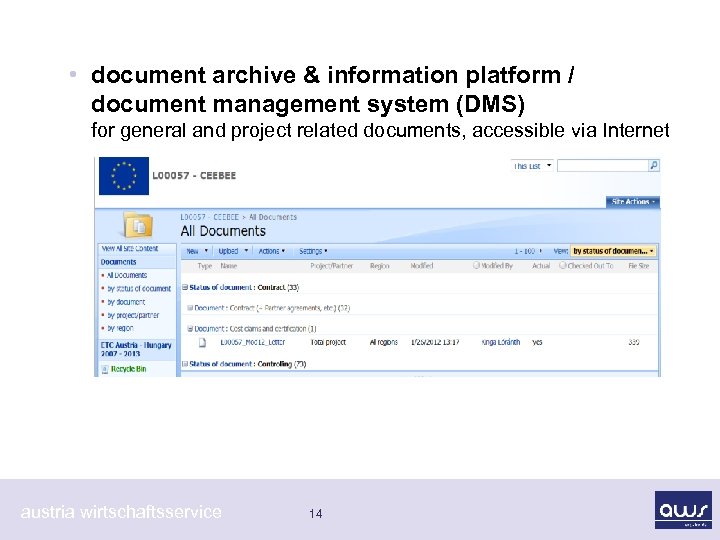
Task: Sort by the Checked Out To column header
Action: coord(590,266)
